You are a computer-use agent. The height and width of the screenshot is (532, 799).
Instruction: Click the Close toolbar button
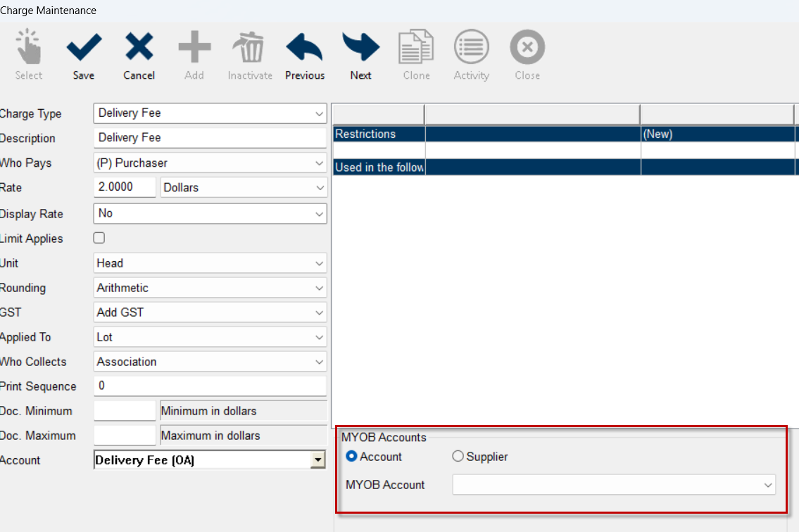527,49
